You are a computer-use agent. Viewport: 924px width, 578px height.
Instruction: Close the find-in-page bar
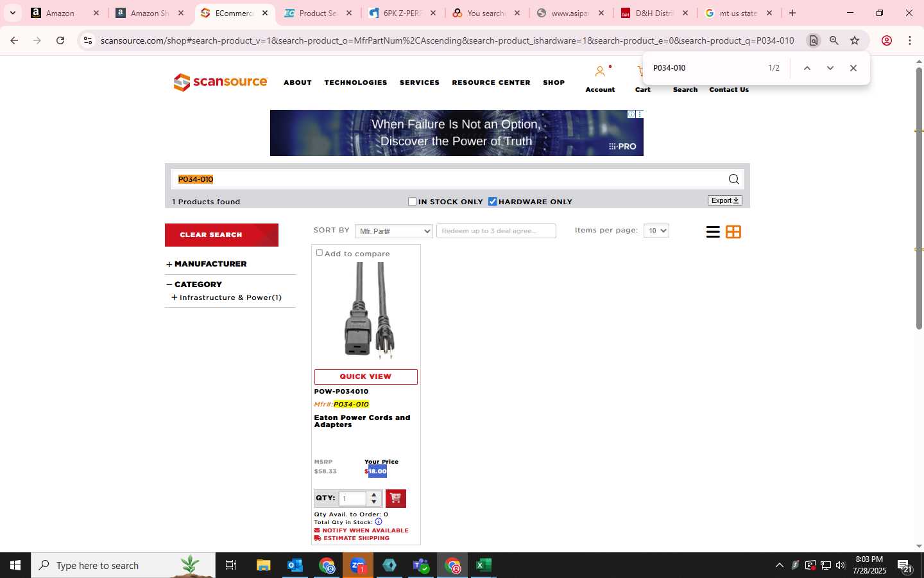[853, 68]
